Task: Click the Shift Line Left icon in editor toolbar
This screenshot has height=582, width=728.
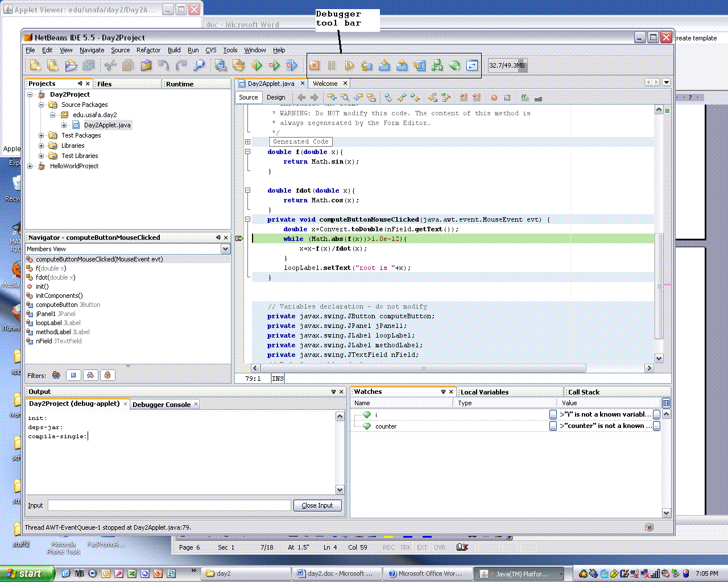Action: pos(464,97)
